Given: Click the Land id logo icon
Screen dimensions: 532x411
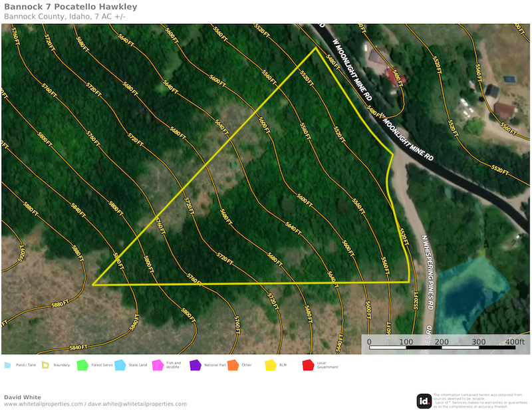Looking at the screenshot, I should (x=424, y=400).
